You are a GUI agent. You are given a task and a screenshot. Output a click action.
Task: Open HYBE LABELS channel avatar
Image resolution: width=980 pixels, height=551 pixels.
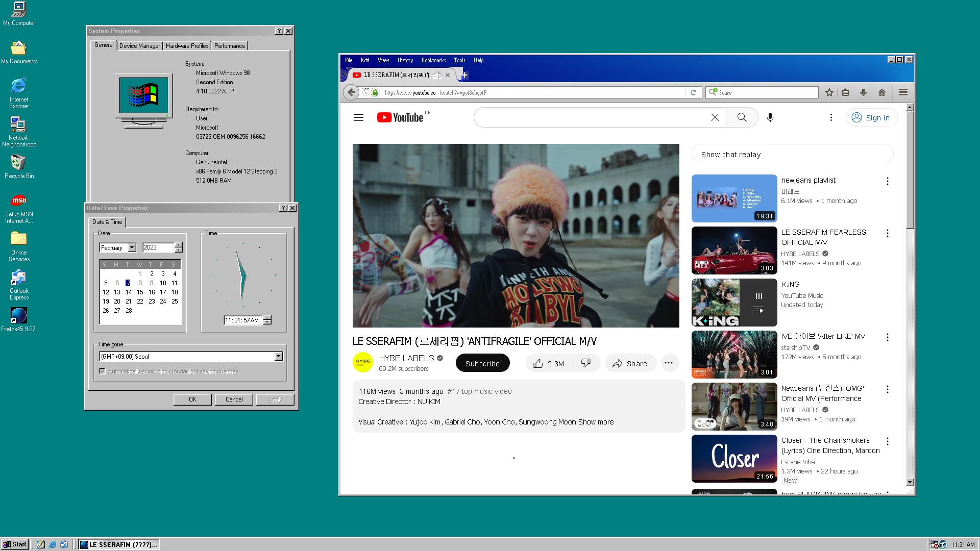point(363,363)
